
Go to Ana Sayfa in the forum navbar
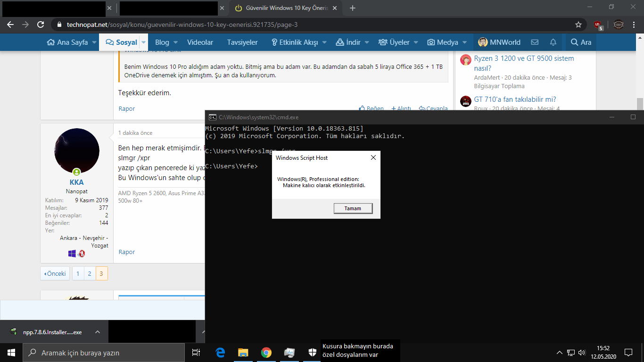click(x=67, y=42)
